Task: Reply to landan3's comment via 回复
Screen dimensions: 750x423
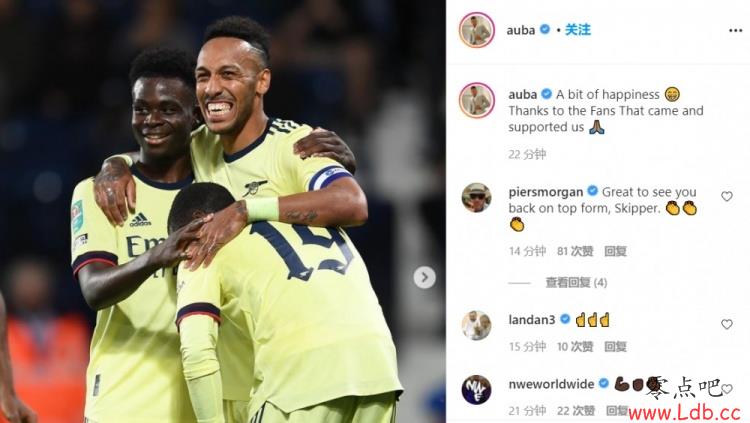Action: point(615,346)
